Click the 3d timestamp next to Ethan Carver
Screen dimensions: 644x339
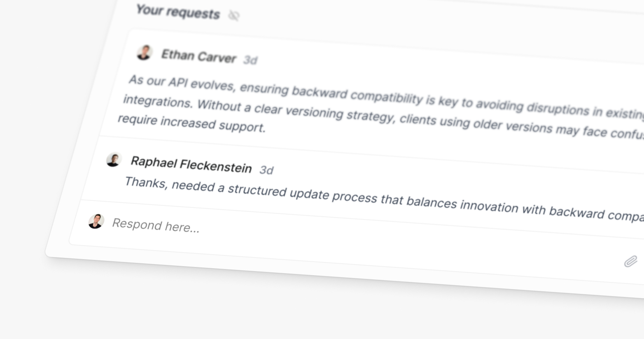point(250,60)
